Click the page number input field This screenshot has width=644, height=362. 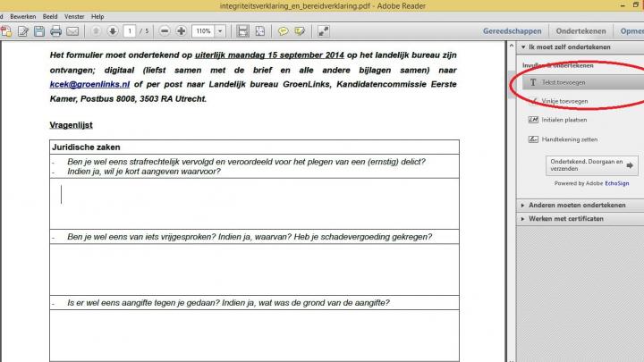tap(131, 31)
